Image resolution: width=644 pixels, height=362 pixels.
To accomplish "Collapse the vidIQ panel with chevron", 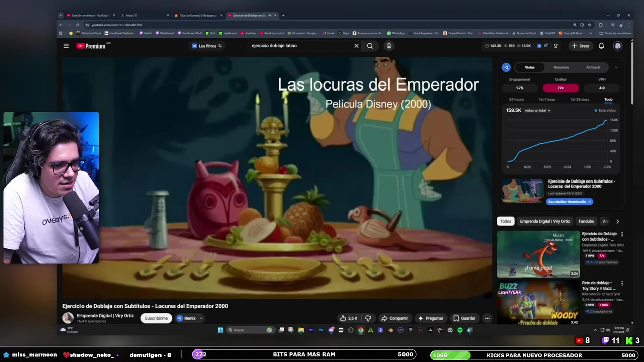I will point(616,67).
